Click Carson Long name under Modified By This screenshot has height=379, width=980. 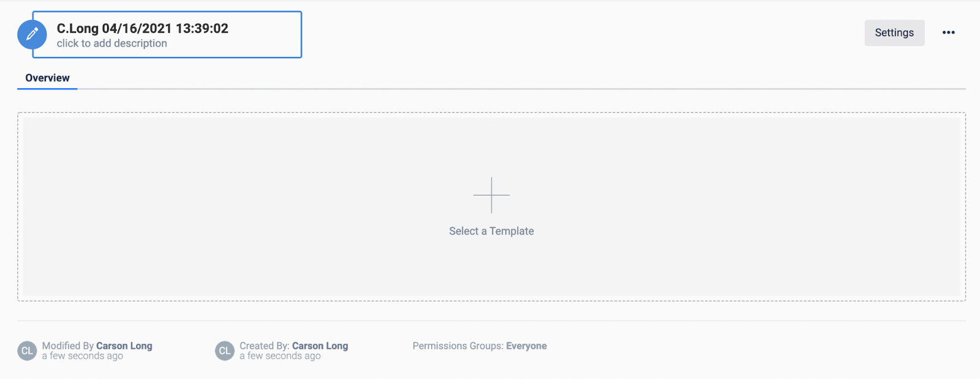(124, 346)
